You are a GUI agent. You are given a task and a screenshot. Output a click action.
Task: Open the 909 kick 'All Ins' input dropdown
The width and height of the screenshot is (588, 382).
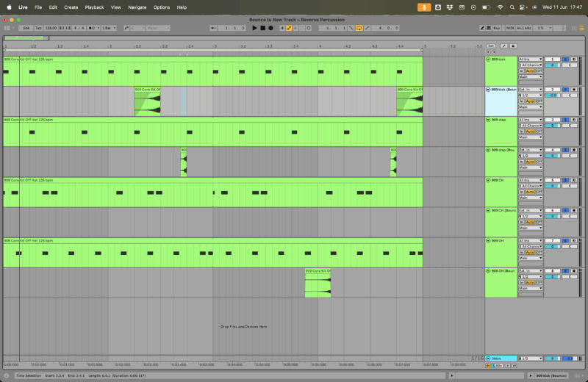click(x=530, y=59)
